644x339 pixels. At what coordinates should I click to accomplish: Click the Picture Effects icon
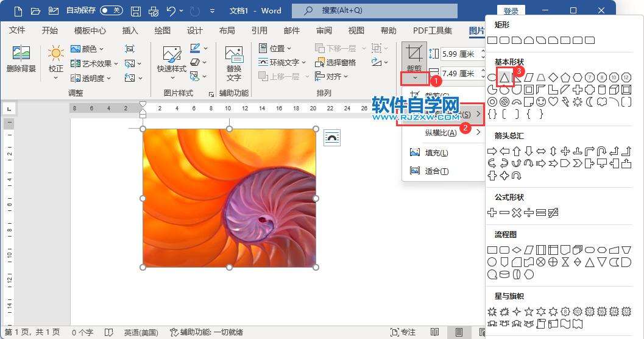[x=195, y=62]
